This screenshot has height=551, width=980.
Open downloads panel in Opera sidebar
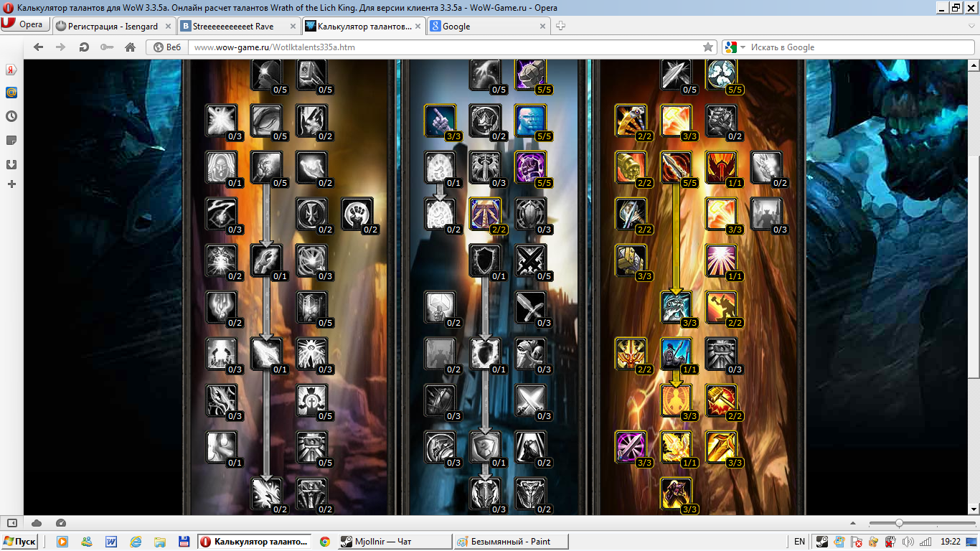(11, 163)
